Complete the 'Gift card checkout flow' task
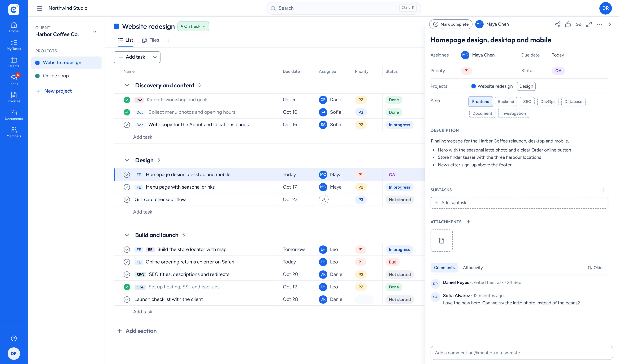The width and height of the screenshot is (624, 364). 127,200
